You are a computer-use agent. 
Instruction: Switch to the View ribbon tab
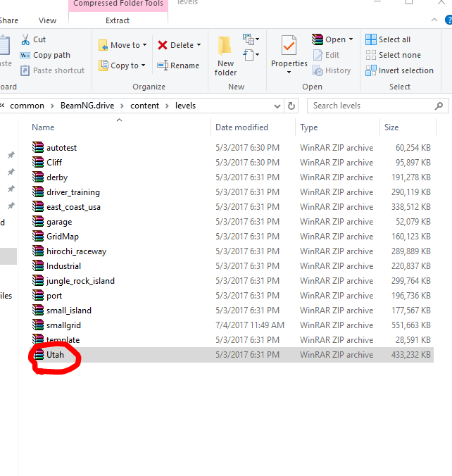[47, 20]
